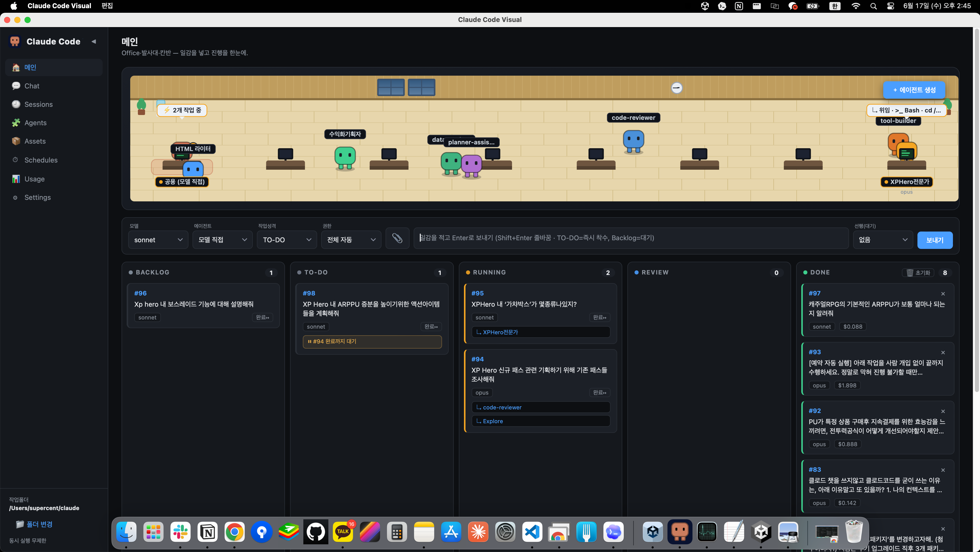This screenshot has width=980, height=552.
Task: Collapse sidebar with the arrow icon
Action: [94, 41]
